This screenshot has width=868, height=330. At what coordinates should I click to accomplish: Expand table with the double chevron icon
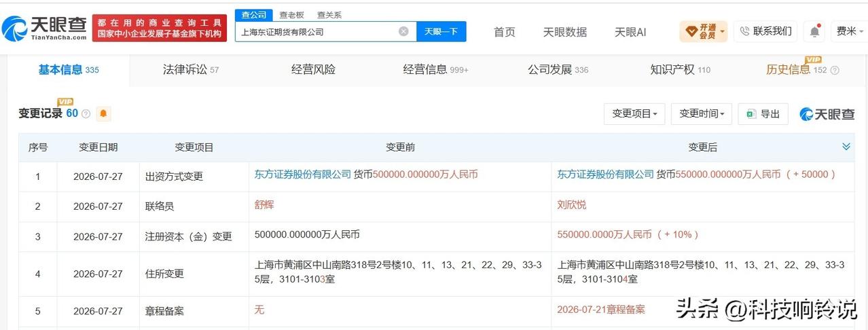click(846, 147)
